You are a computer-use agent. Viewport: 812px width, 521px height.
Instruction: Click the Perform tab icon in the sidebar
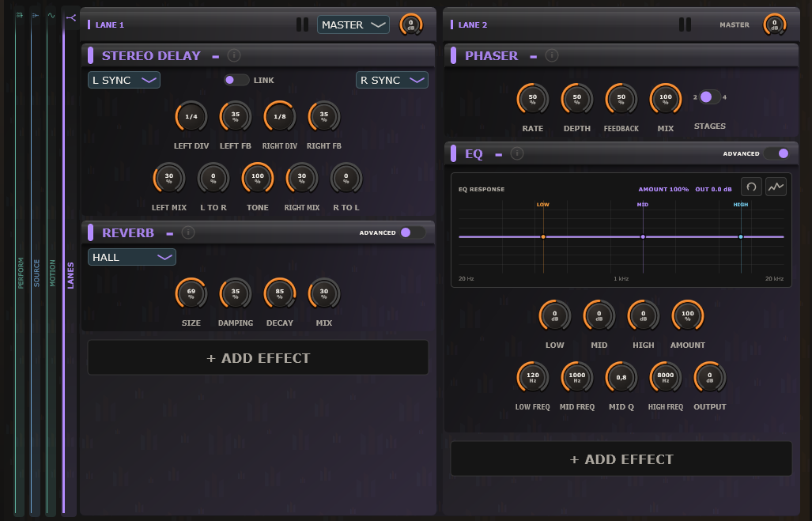19,15
